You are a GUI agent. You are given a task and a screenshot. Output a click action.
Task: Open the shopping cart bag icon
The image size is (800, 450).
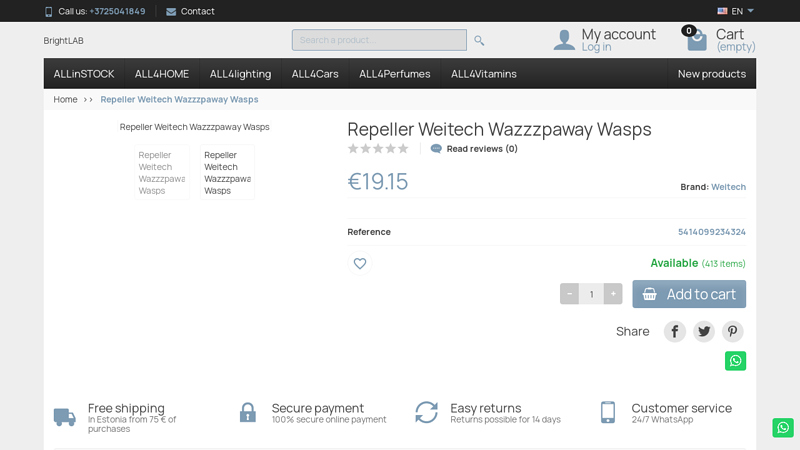coord(696,40)
